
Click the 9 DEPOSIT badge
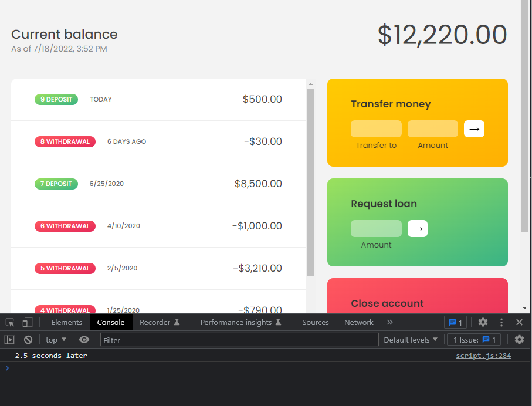(x=56, y=100)
